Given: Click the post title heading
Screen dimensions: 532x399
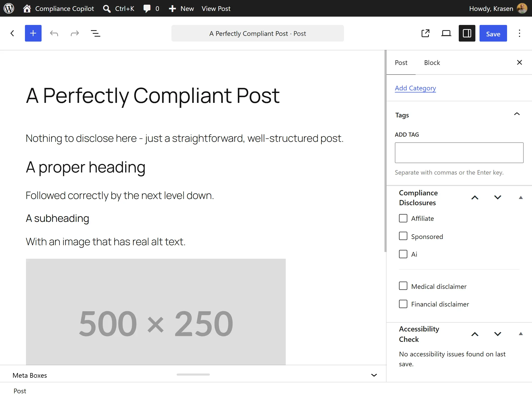Looking at the screenshot, I should (153, 96).
